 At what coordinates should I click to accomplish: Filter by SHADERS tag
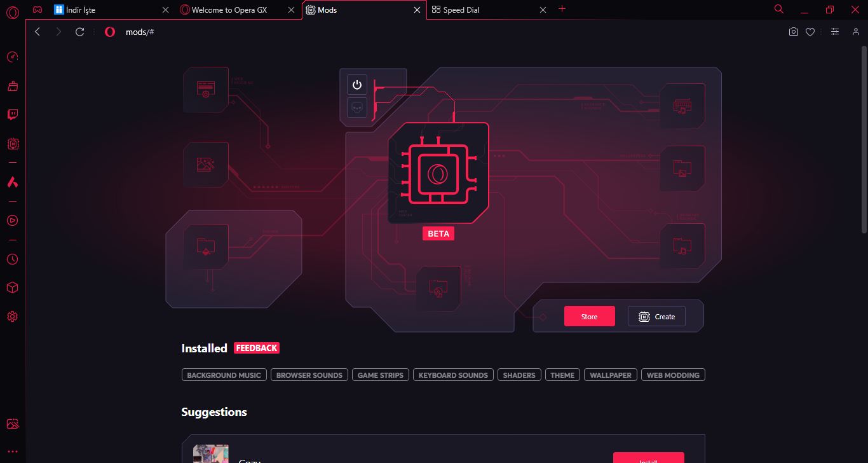519,375
